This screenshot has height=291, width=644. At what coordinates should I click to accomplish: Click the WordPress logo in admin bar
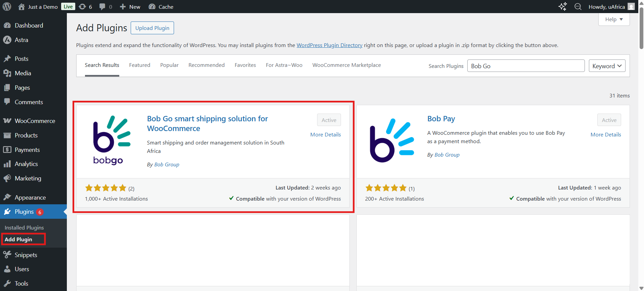(7, 7)
